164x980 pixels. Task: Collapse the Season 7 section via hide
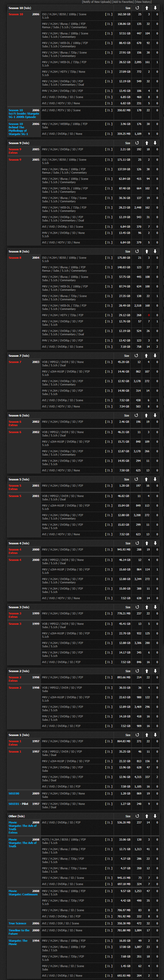click(x=25, y=356)
